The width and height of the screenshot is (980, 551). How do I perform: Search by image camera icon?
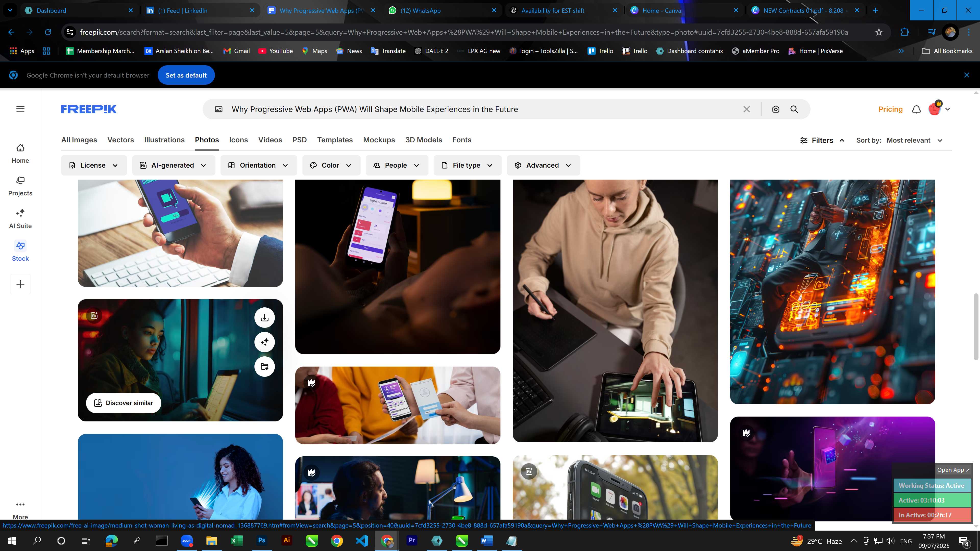776,109
